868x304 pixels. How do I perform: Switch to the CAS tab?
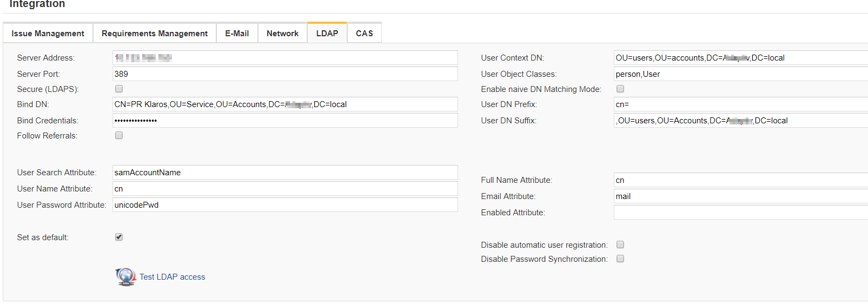tap(364, 34)
